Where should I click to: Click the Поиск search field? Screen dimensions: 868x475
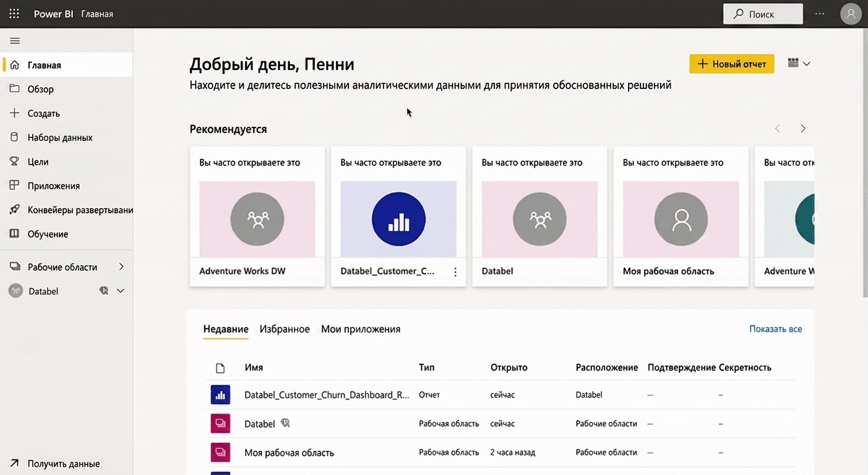pyautogui.click(x=763, y=14)
